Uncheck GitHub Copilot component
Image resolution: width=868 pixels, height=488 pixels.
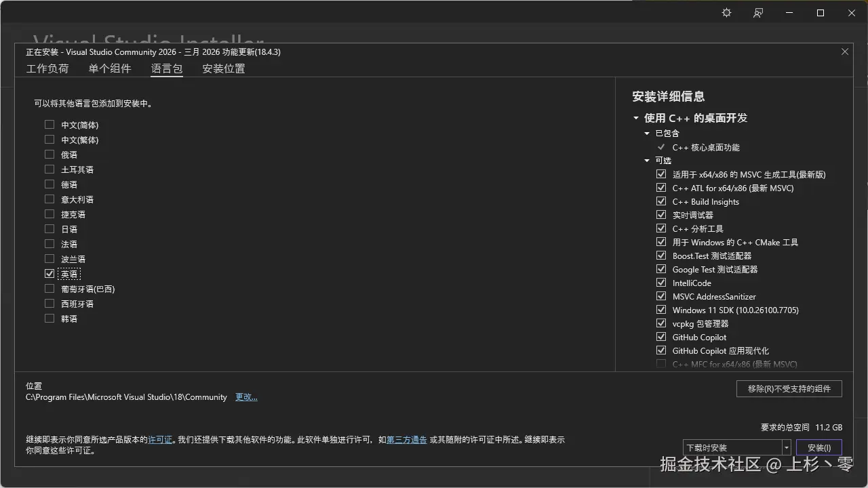(661, 337)
